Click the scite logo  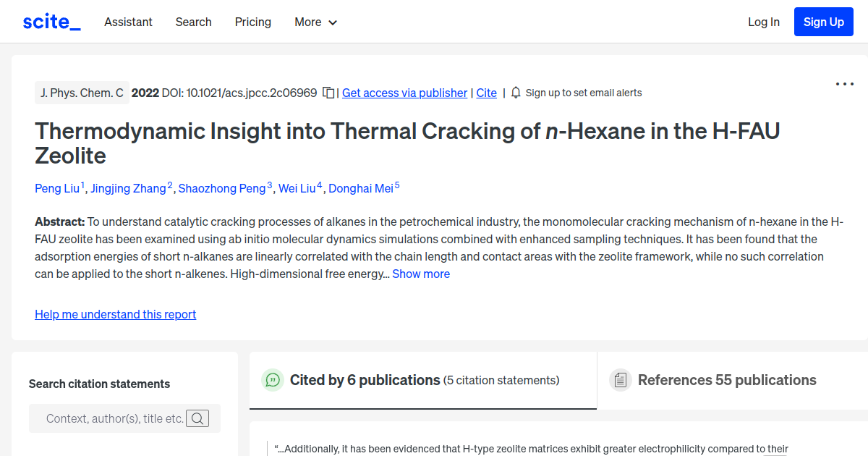click(x=51, y=21)
